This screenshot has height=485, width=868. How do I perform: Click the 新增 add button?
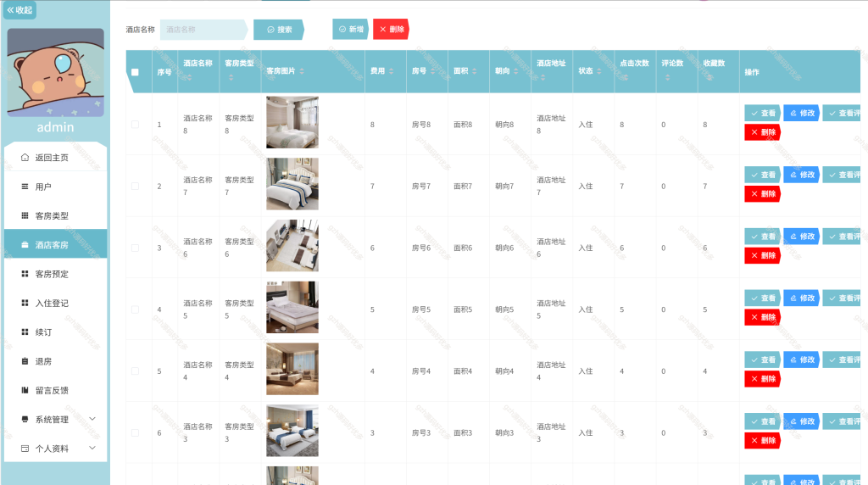[350, 30]
